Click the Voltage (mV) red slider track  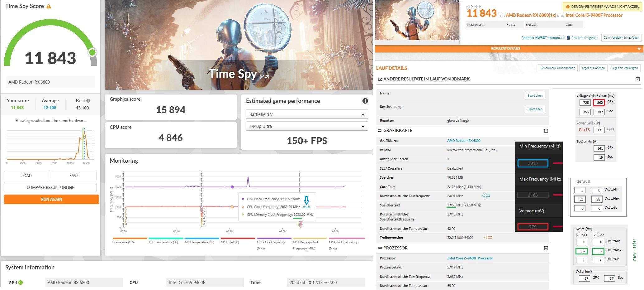click(x=557, y=227)
